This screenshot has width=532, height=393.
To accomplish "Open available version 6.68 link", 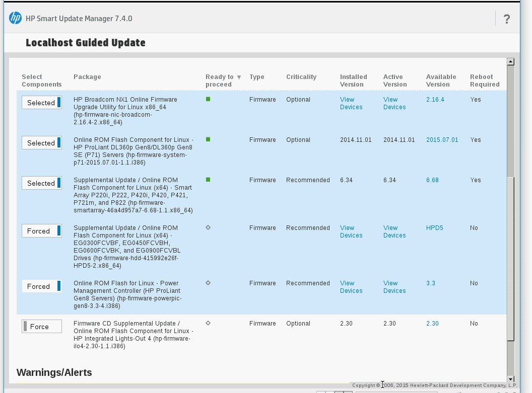I will tap(432, 180).
